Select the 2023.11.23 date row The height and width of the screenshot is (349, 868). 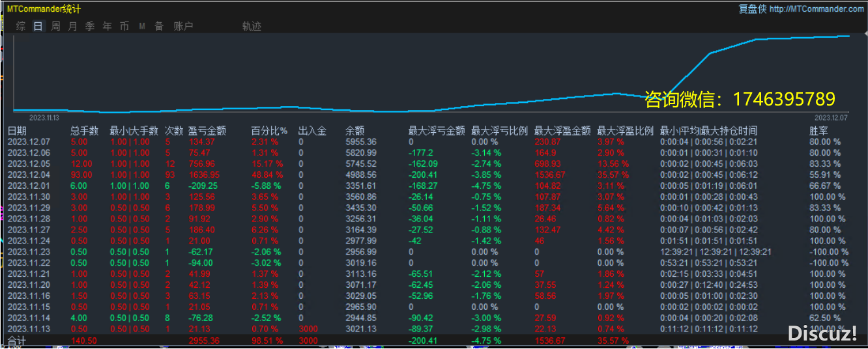point(28,252)
